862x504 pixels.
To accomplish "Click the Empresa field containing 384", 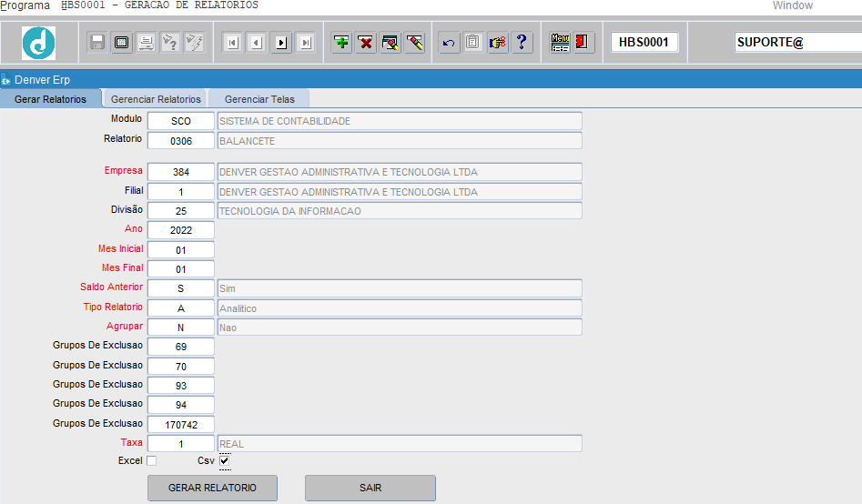I will coord(181,172).
